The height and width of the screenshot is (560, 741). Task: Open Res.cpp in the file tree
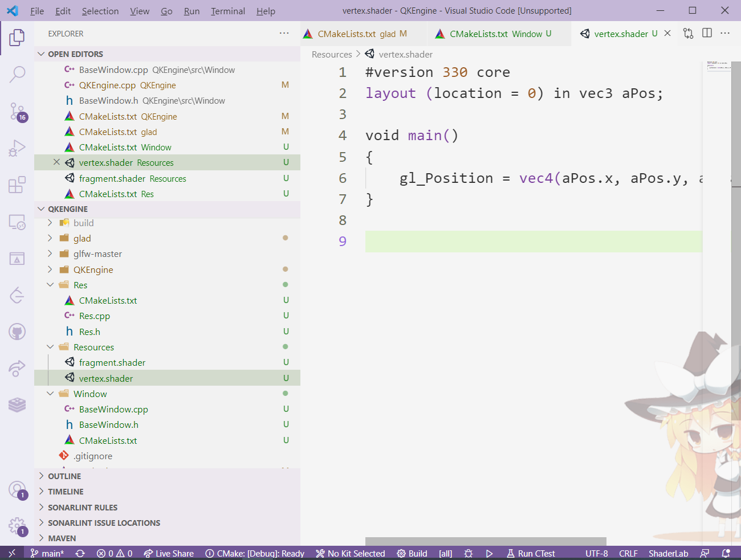pyautogui.click(x=167, y=316)
